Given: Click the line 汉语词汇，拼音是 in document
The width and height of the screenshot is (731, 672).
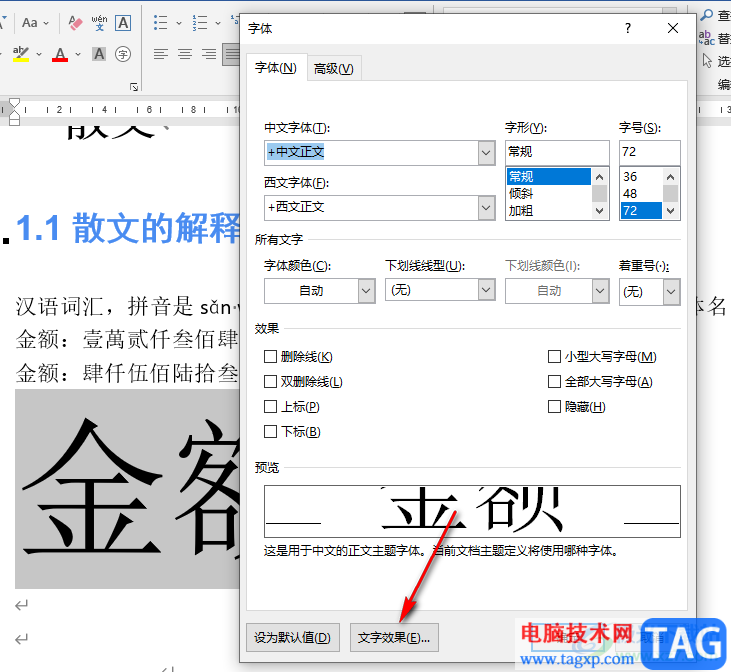Looking at the screenshot, I should (x=127, y=307).
